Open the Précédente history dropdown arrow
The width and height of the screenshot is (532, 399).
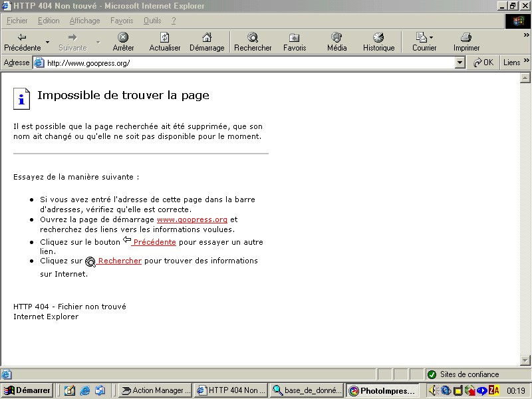point(47,42)
